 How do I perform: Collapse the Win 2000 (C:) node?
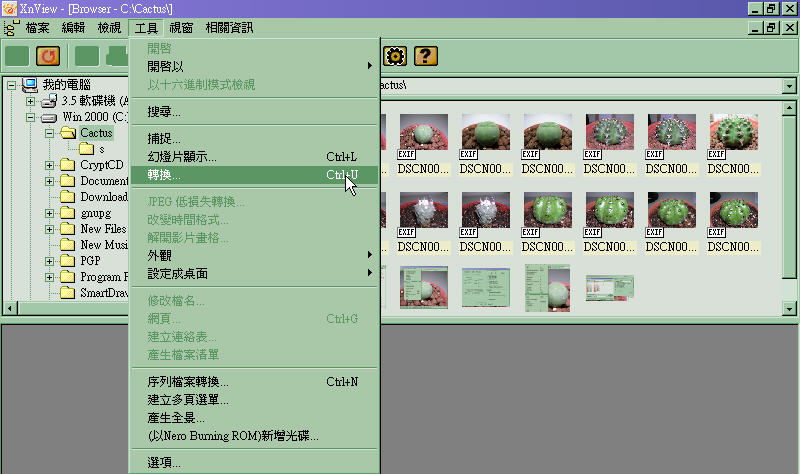tap(31, 117)
